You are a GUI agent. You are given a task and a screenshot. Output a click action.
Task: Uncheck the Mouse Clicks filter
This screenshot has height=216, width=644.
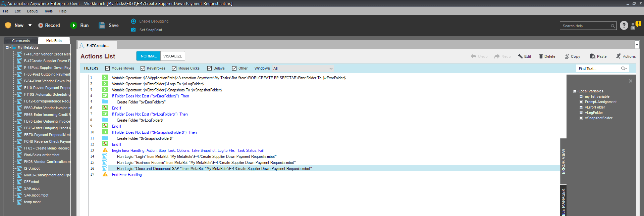tap(174, 68)
